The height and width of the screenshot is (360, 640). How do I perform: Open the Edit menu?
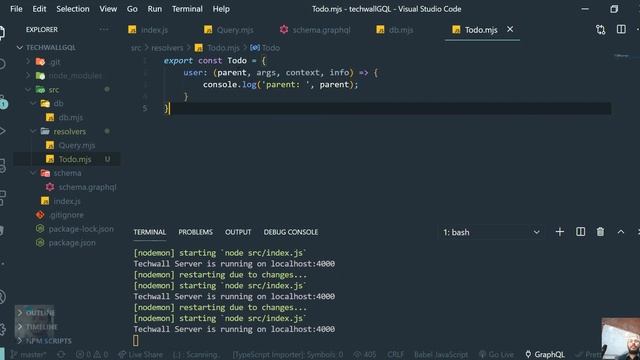pos(39,9)
